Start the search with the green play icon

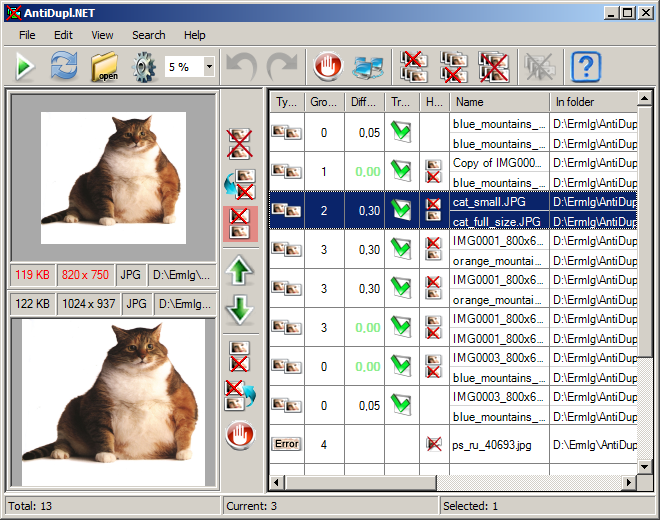click(24, 66)
